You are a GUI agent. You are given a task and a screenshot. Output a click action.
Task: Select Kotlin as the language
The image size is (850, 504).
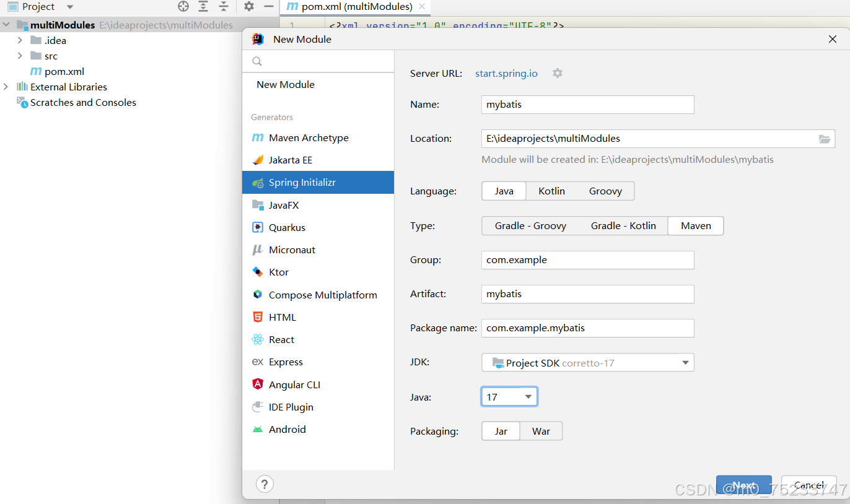(x=551, y=191)
